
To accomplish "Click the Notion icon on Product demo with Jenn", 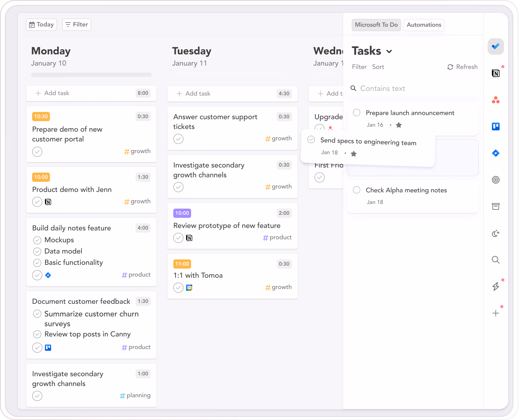I will (48, 202).
